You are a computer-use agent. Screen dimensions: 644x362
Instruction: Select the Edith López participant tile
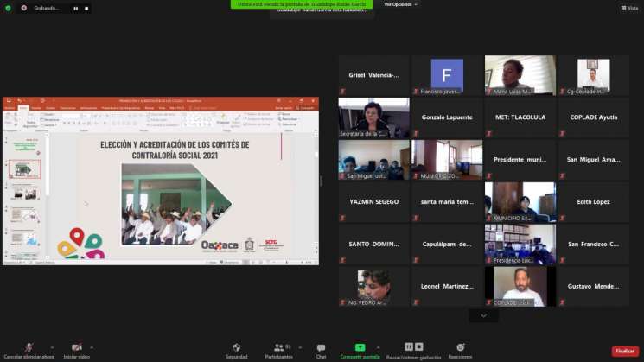click(593, 201)
